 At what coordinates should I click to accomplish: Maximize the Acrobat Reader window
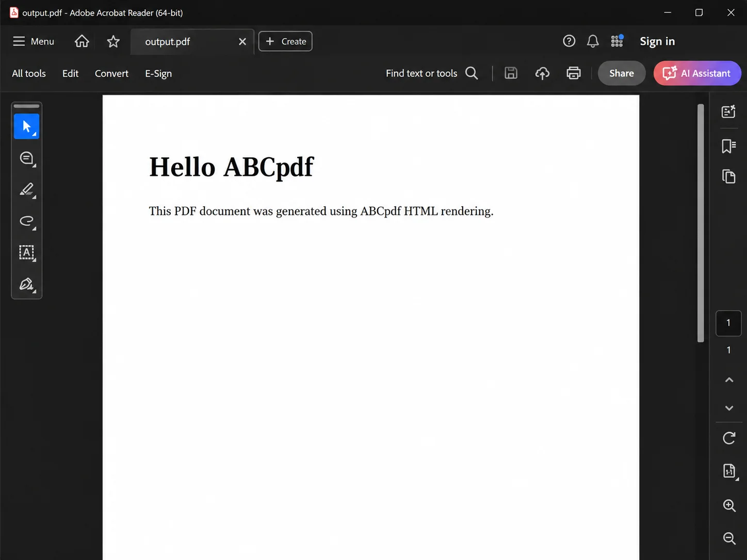[x=699, y=12]
